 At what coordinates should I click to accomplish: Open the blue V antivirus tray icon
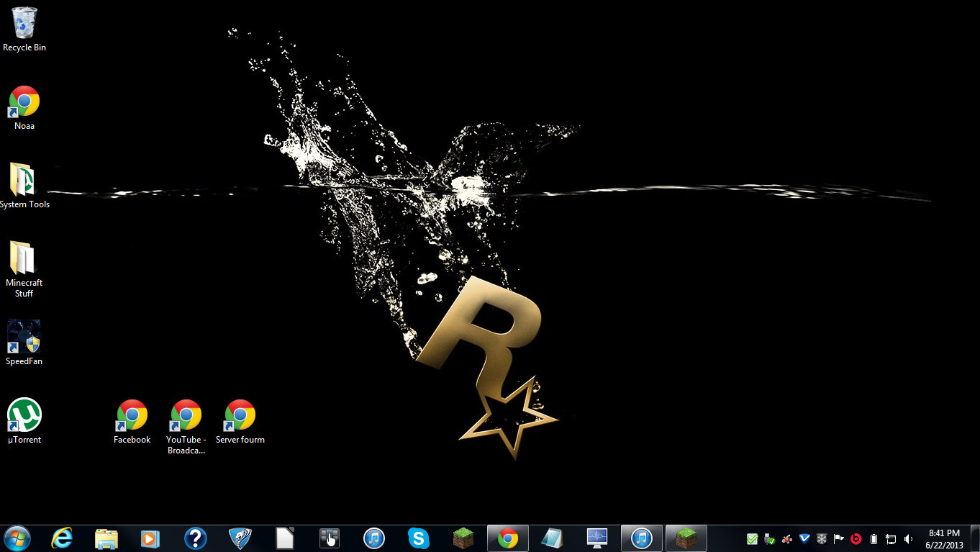pos(804,539)
